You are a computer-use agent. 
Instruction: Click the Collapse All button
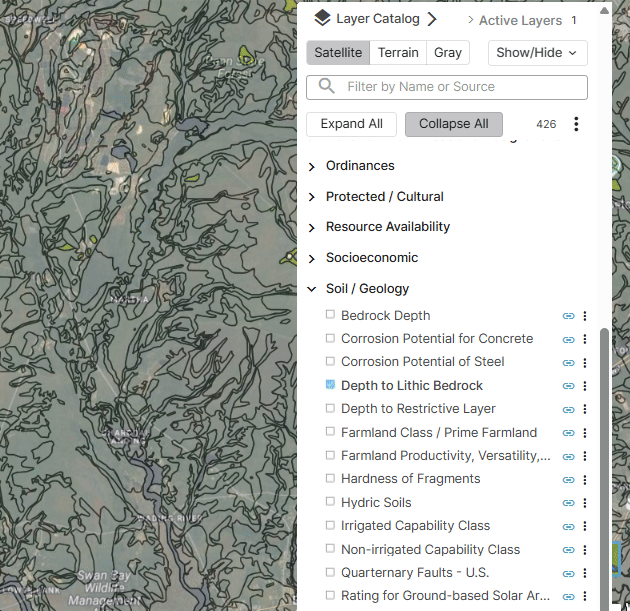coord(454,124)
